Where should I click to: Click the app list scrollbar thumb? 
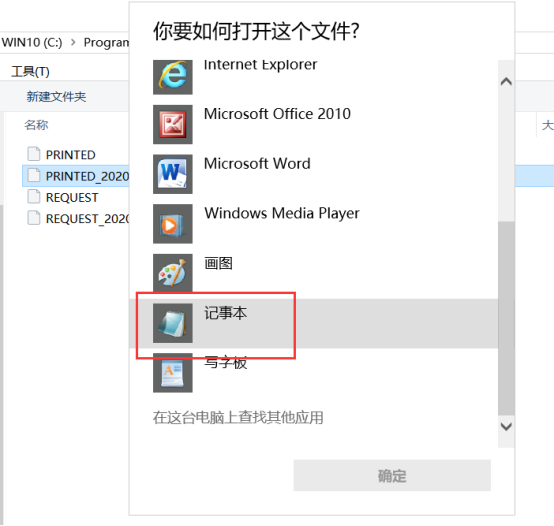506,318
